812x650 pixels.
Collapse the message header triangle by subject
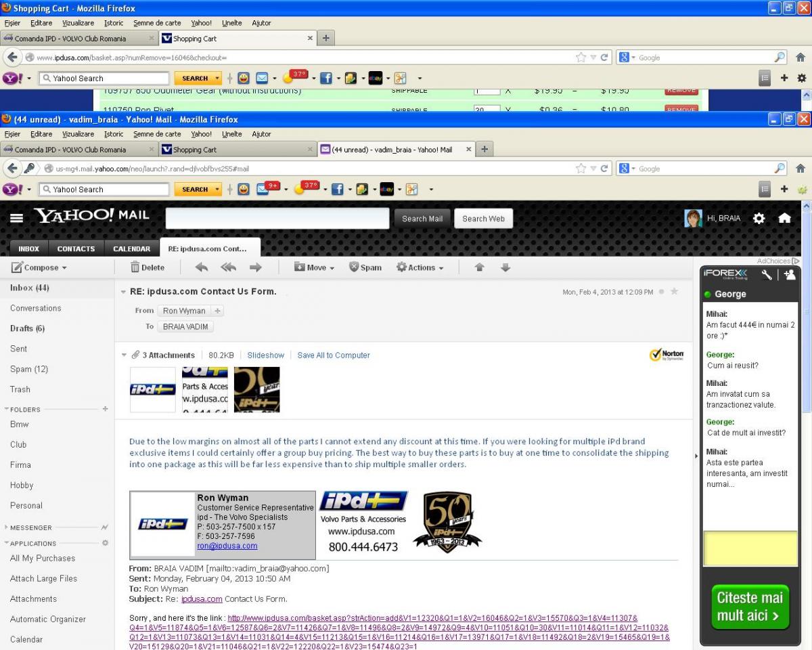[x=123, y=292]
